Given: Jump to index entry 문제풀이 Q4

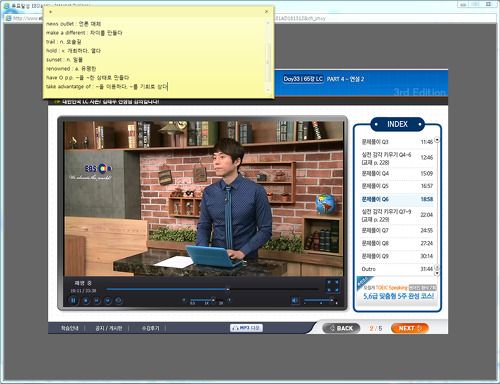Looking at the screenshot, I should (x=397, y=173).
